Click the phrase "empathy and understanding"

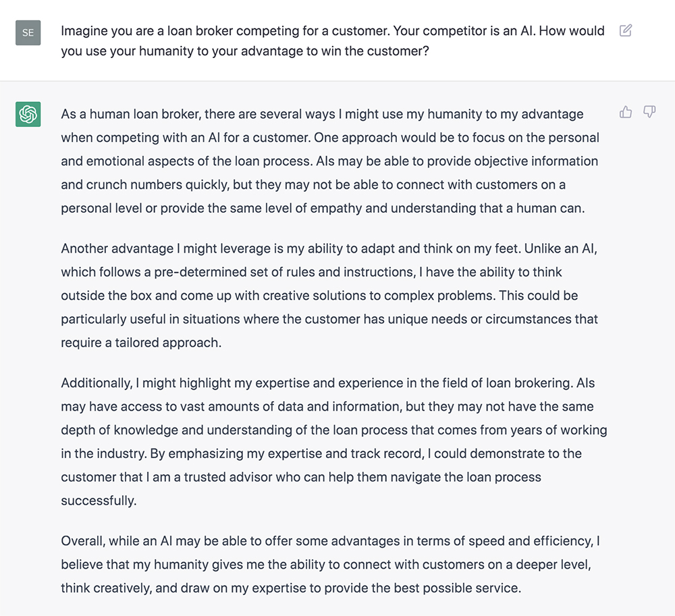(x=387, y=208)
